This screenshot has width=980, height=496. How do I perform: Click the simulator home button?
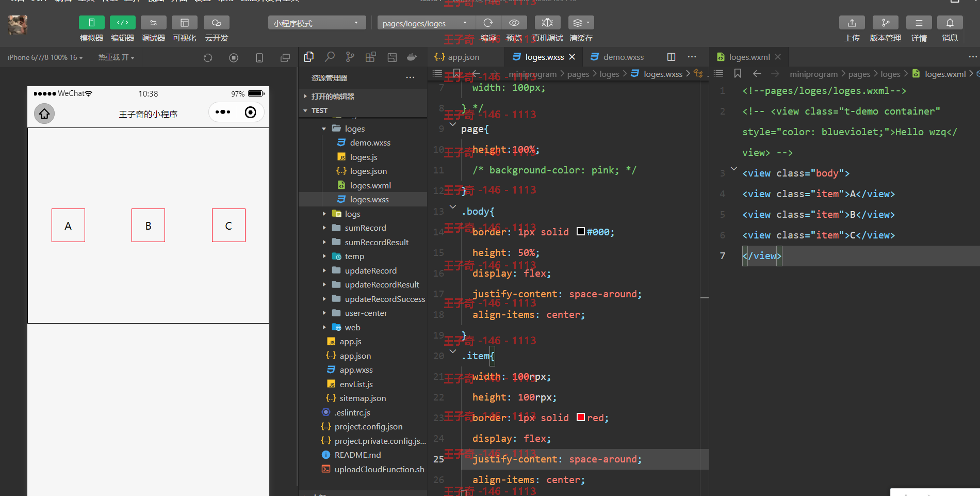(x=44, y=114)
